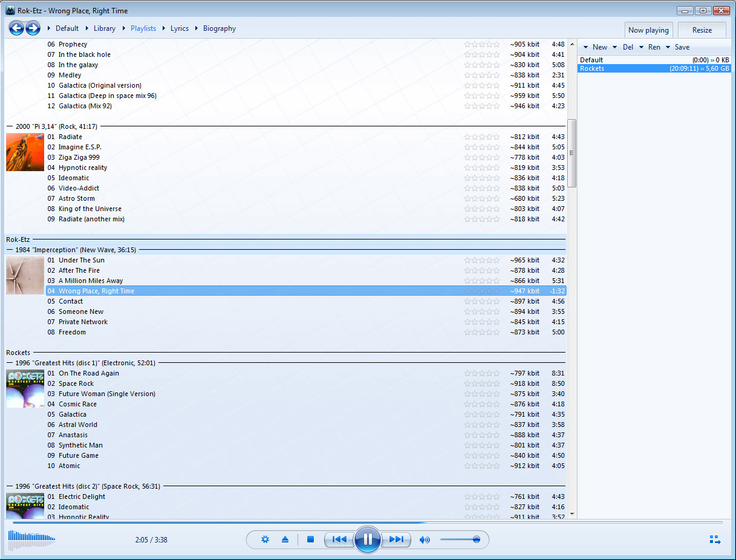This screenshot has height=560, width=736.
Task: Adjust the volume slider
Action: point(460,539)
